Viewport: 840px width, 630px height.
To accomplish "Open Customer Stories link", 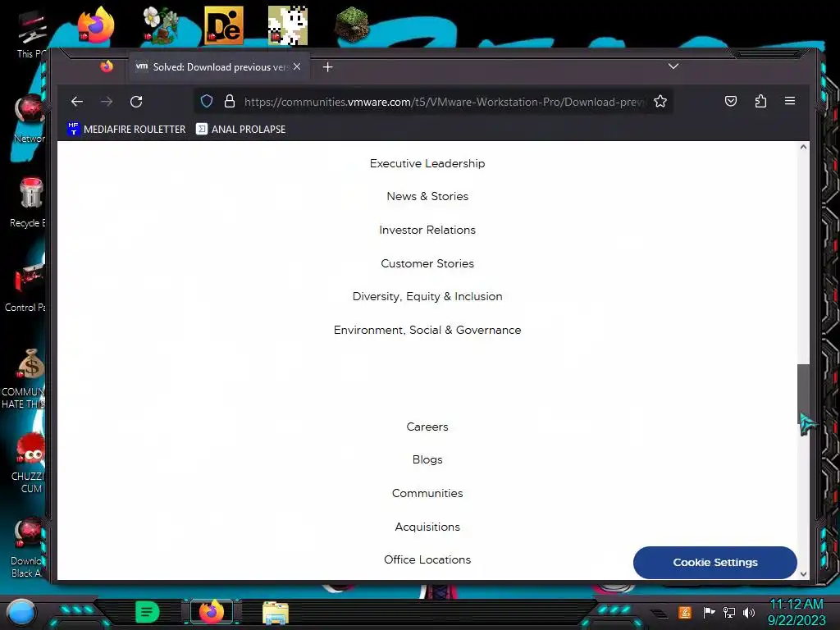I will click(427, 263).
